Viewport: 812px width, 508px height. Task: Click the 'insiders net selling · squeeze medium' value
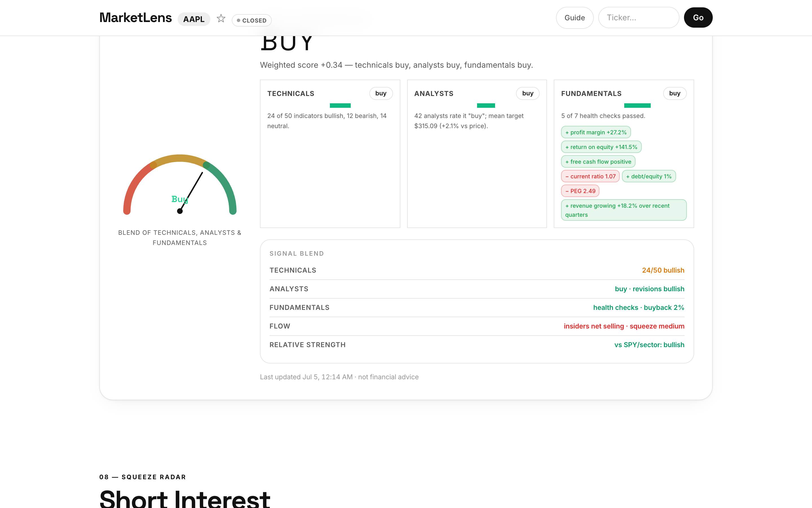tap(624, 326)
